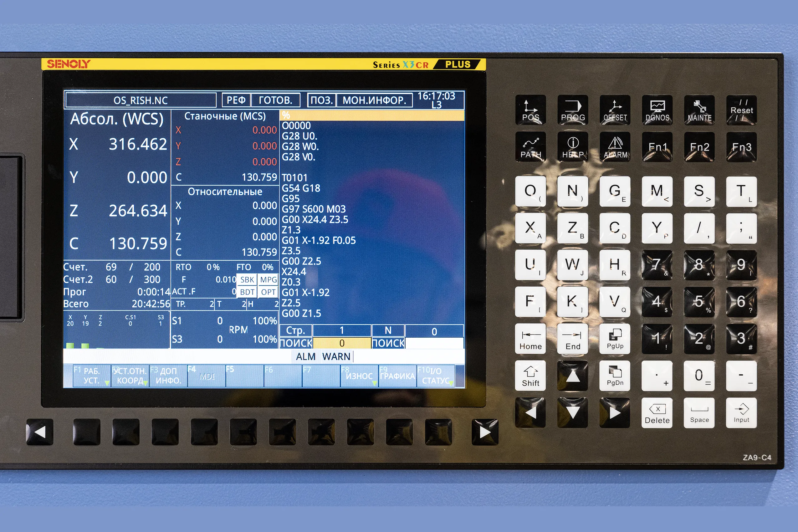Click the PgDn key
Screen dimensions: 798x532
tap(615, 376)
